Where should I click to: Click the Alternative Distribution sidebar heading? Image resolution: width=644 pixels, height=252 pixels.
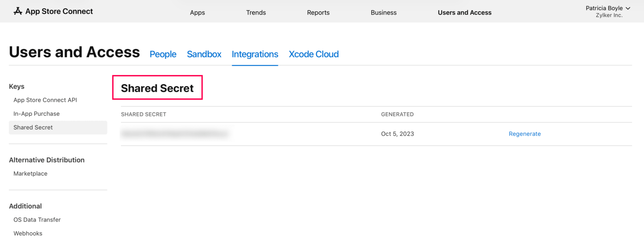coord(47,160)
